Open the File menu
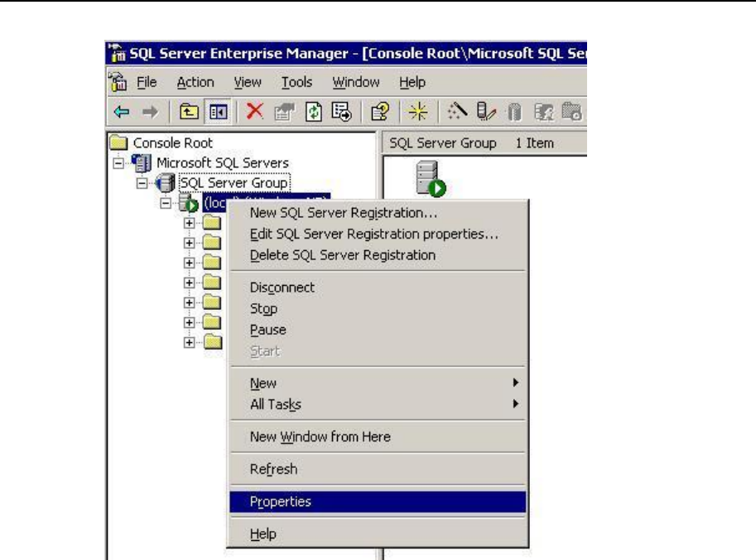The width and height of the screenshot is (756, 560). pyautogui.click(x=147, y=82)
